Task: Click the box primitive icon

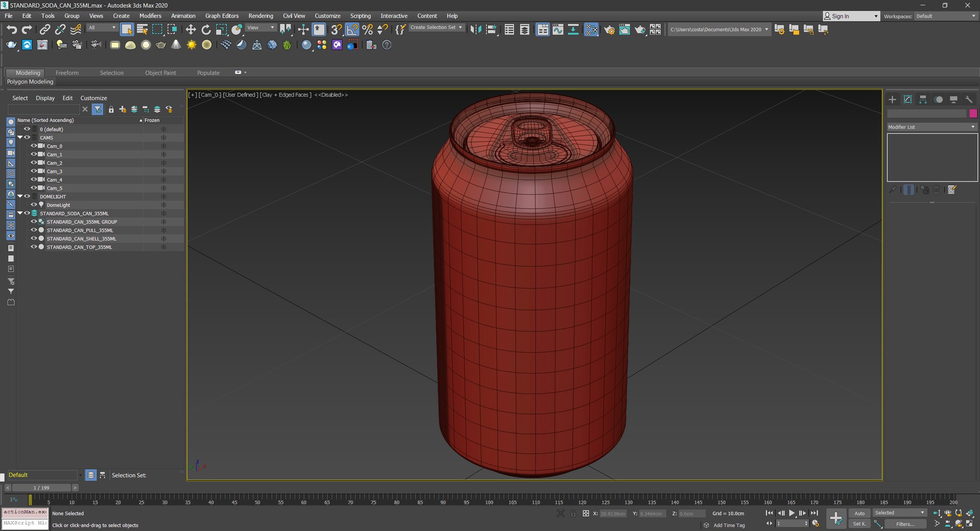Action: 115,45
